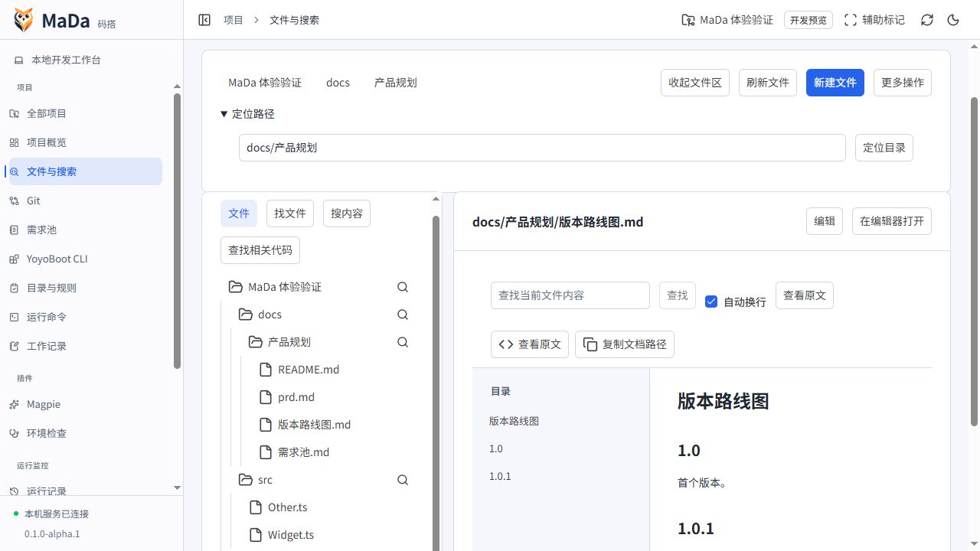Switch to the 搜内容 tab
Image resolution: width=980 pixels, height=551 pixels.
[x=347, y=214]
